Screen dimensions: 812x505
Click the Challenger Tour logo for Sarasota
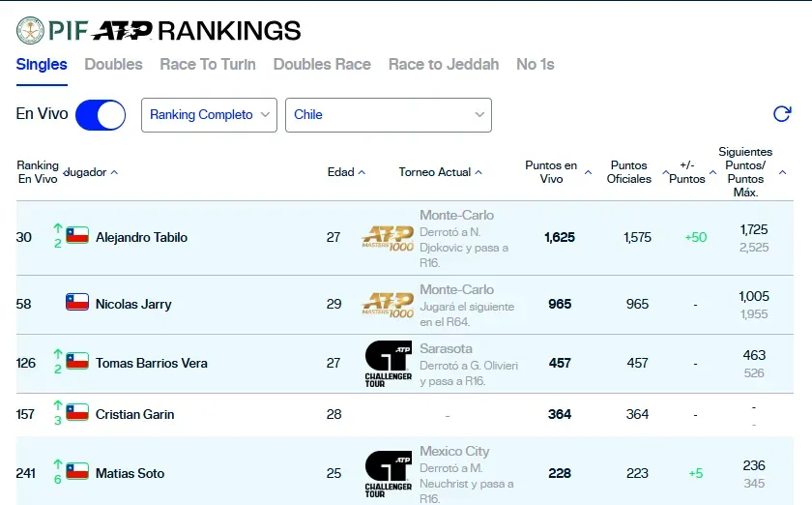[389, 364]
